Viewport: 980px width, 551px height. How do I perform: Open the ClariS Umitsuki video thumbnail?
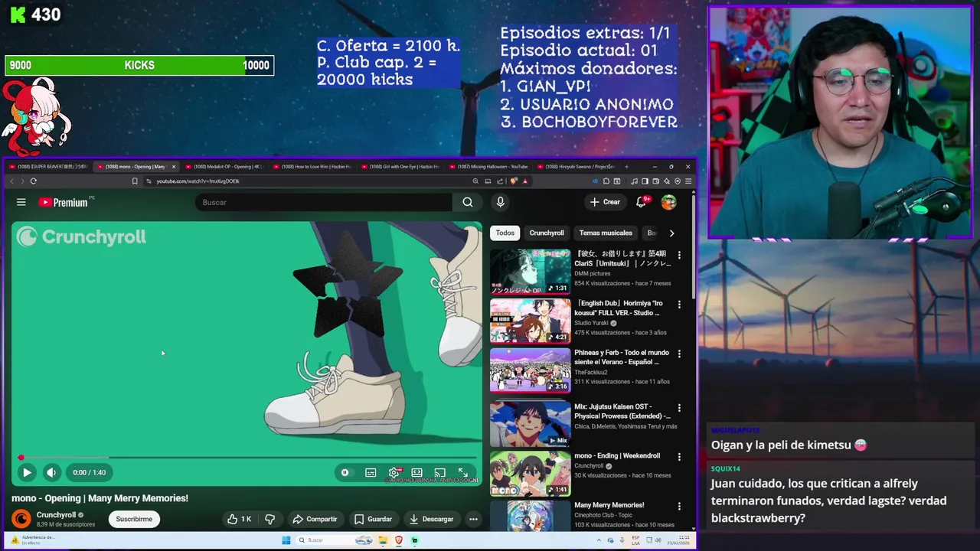pos(530,271)
